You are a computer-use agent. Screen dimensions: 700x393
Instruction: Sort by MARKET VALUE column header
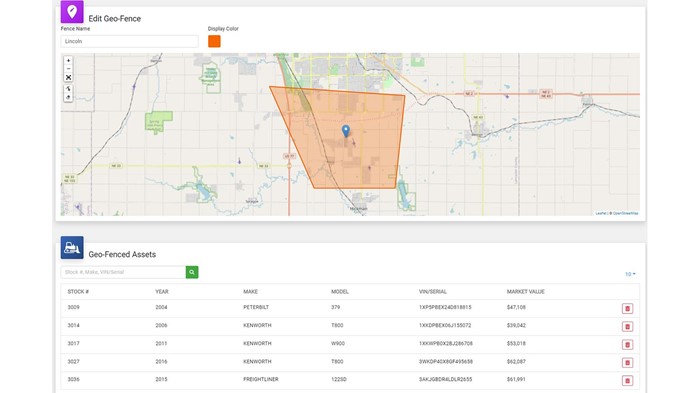(525, 292)
